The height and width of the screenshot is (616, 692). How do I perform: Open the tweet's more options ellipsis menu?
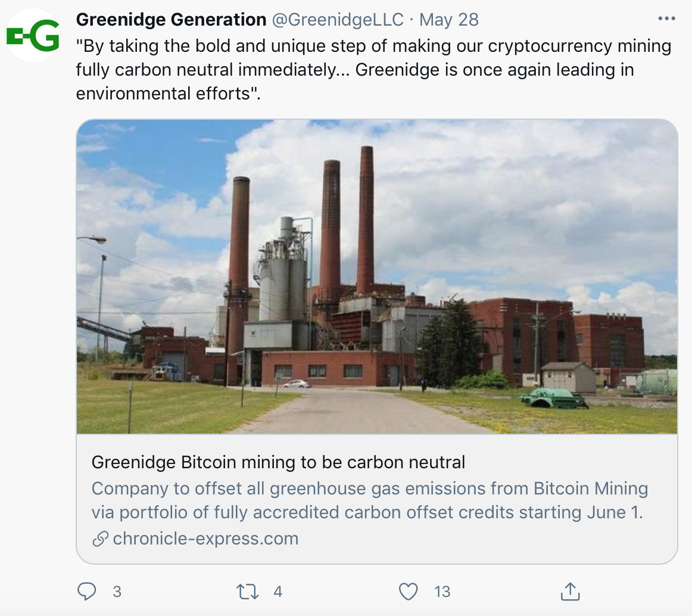point(667,19)
